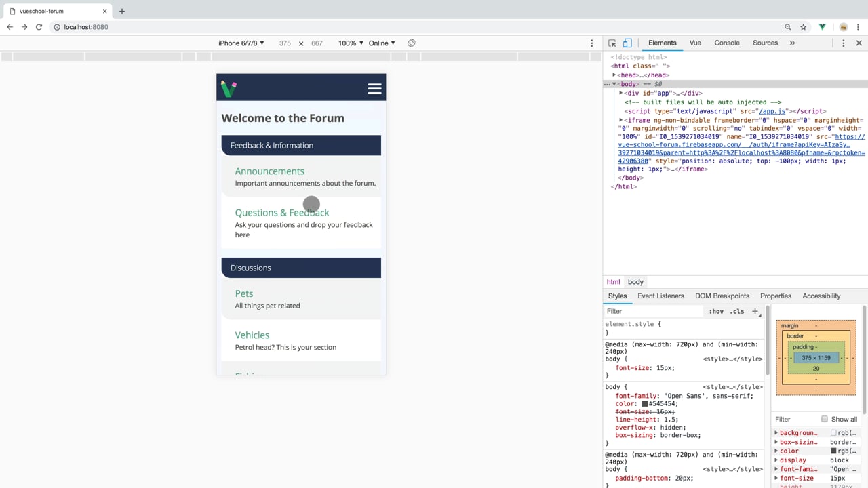Click the computed color property swatch
Viewport: 868px width, 488px height.
[x=833, y=451]
